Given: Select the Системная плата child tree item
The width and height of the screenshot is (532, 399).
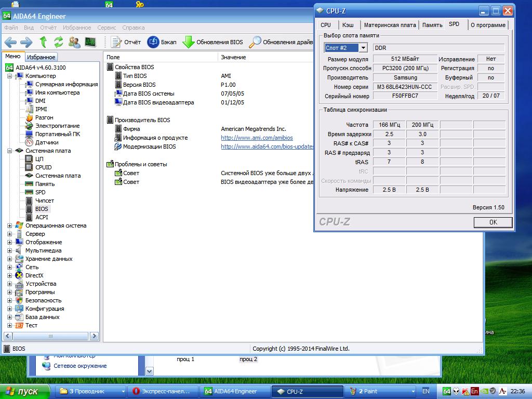Looking at the screenshot, I should [58, 176].
